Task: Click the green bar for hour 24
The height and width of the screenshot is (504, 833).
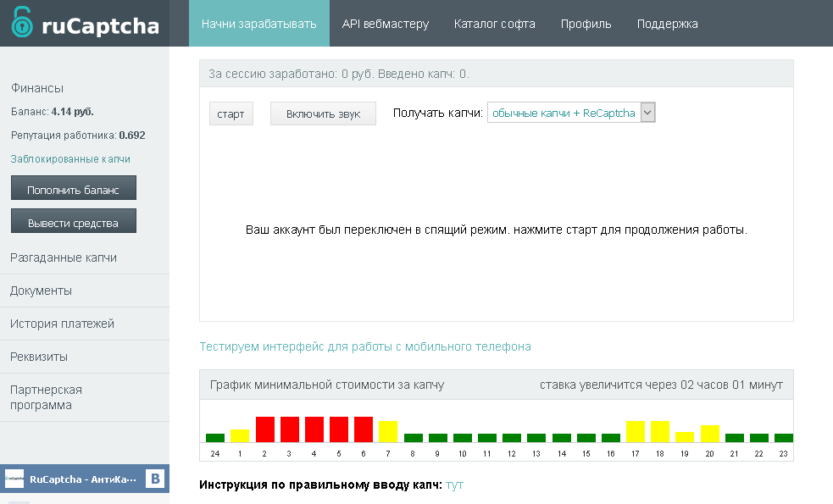Action: (215, 438)
